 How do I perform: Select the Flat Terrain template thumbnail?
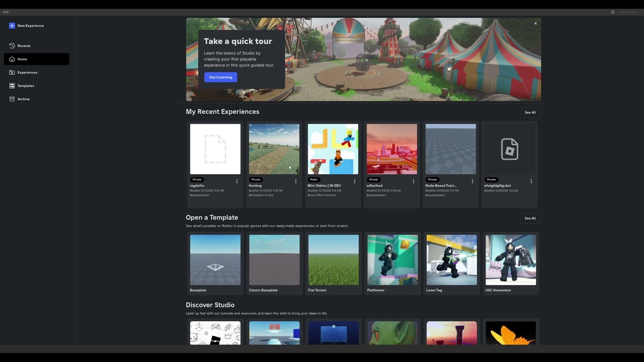click(334, 260)
